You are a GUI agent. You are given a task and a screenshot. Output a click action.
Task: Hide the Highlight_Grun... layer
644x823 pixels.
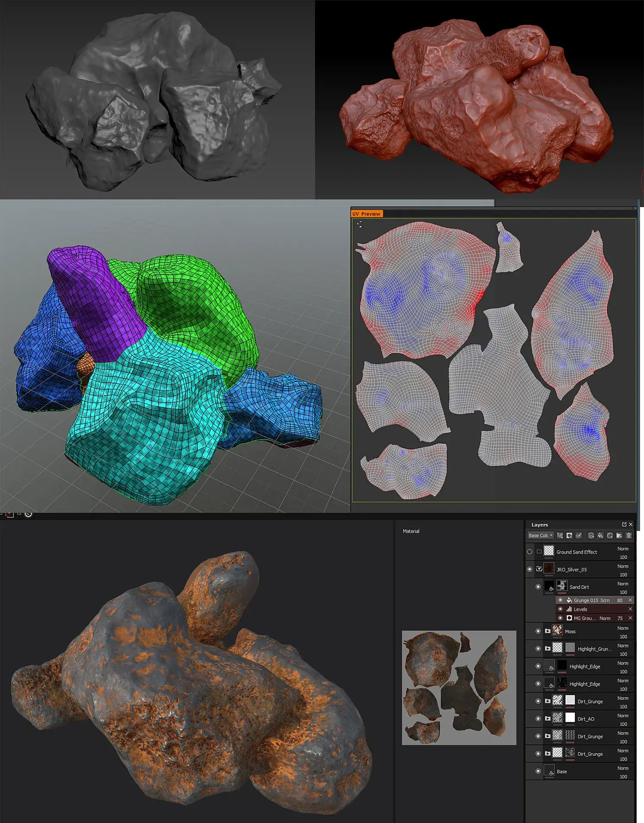(538, 649)
